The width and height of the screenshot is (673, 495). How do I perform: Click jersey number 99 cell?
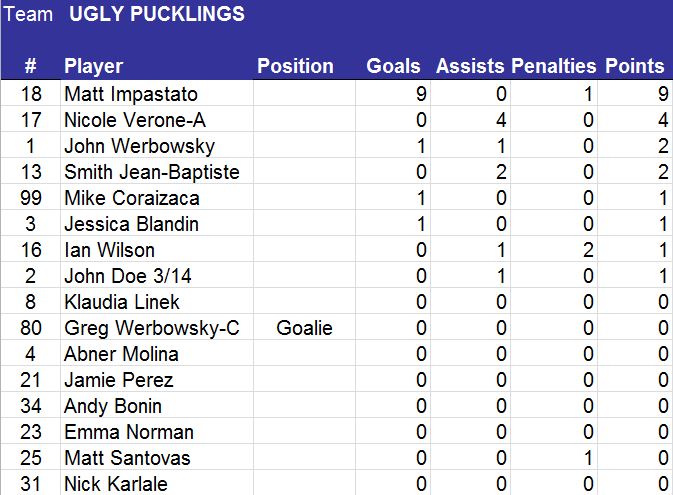(30, 198)
